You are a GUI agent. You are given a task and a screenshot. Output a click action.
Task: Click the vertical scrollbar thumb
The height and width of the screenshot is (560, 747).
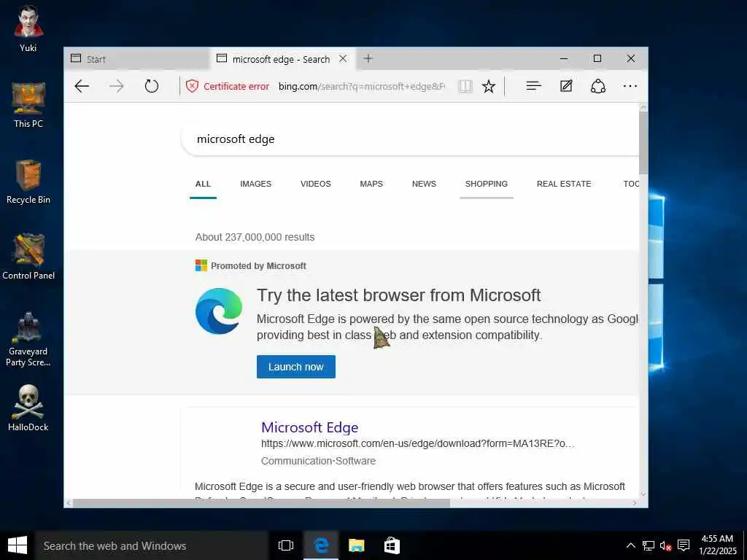[x=643, y=143]
